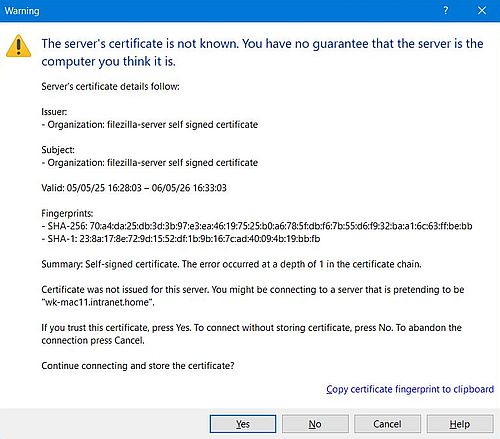Copy certificate fingerprint to clipboard link
The height and width of the screenshot is (439, 500).
410,389
